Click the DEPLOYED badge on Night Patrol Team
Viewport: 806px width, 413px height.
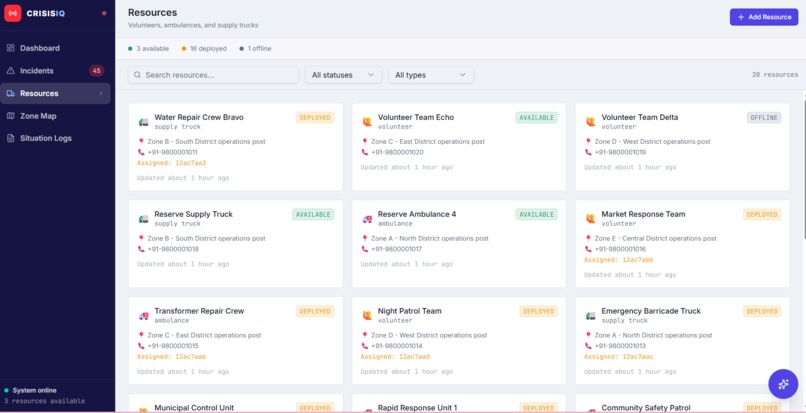tap(539, 311)
